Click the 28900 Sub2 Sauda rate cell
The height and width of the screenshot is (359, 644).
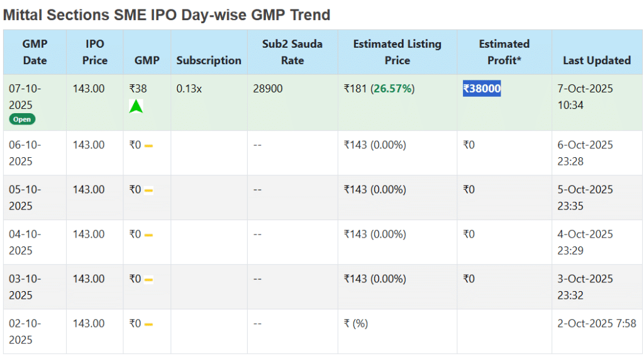pyautogui.click(x=268, y=89)
